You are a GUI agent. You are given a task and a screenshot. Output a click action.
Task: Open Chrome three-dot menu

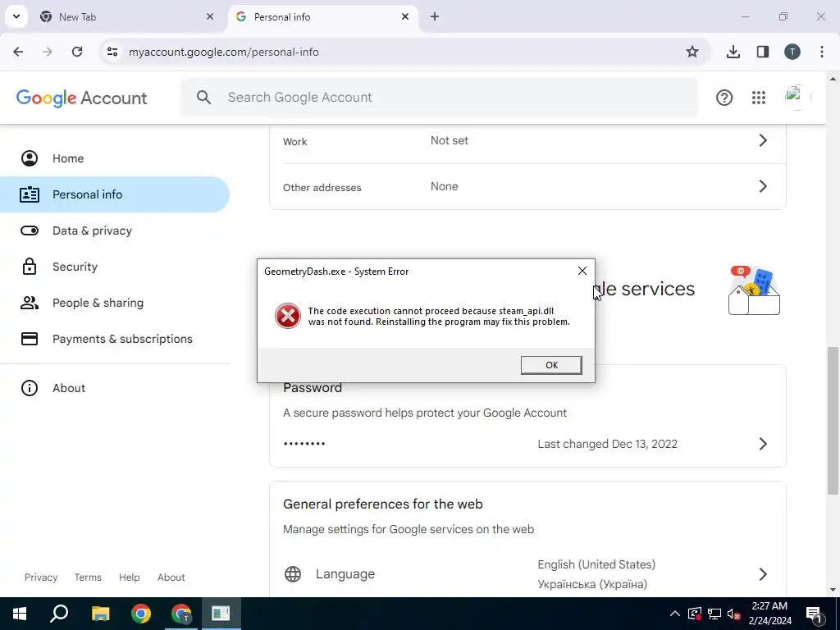[x=822, y=52]
